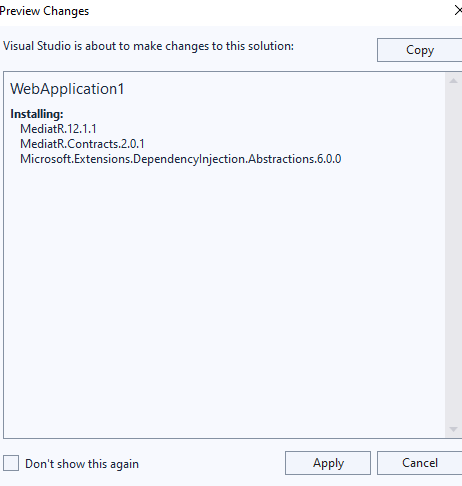Copy the list of changes
This screenshot has width=462, height=486.
click(420, 50)
